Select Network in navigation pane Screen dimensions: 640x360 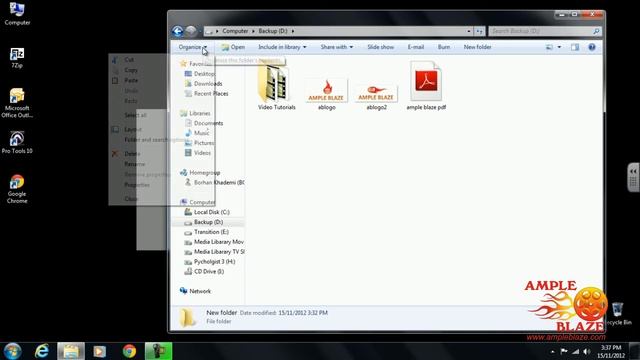[x=196, y=291]
